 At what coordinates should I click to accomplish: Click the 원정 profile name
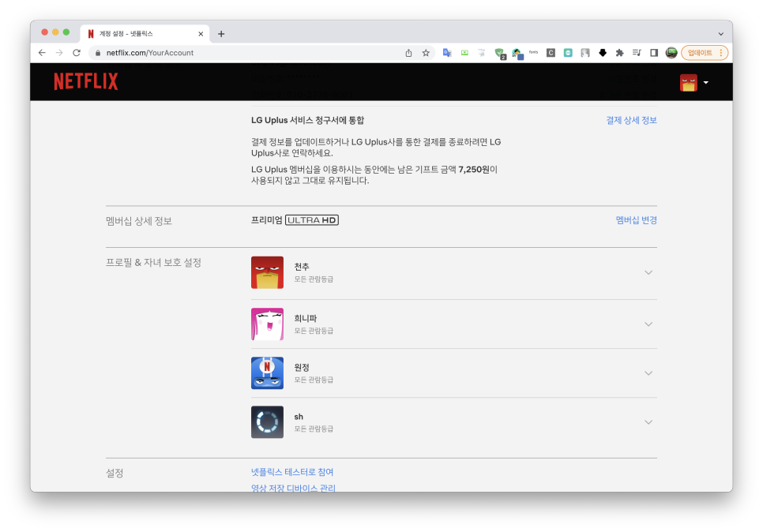click(302, 367)
